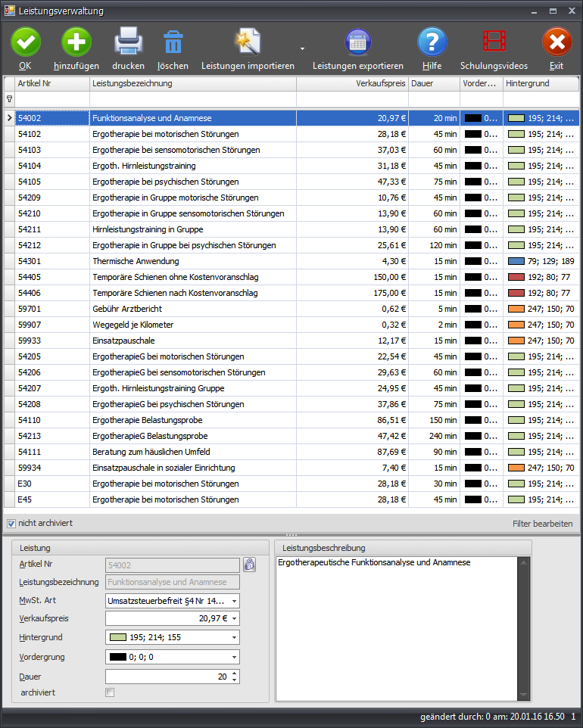Export services via Leistungen exportieren icon
This screenshot has width=583, height=728.
tap(357, 42)
